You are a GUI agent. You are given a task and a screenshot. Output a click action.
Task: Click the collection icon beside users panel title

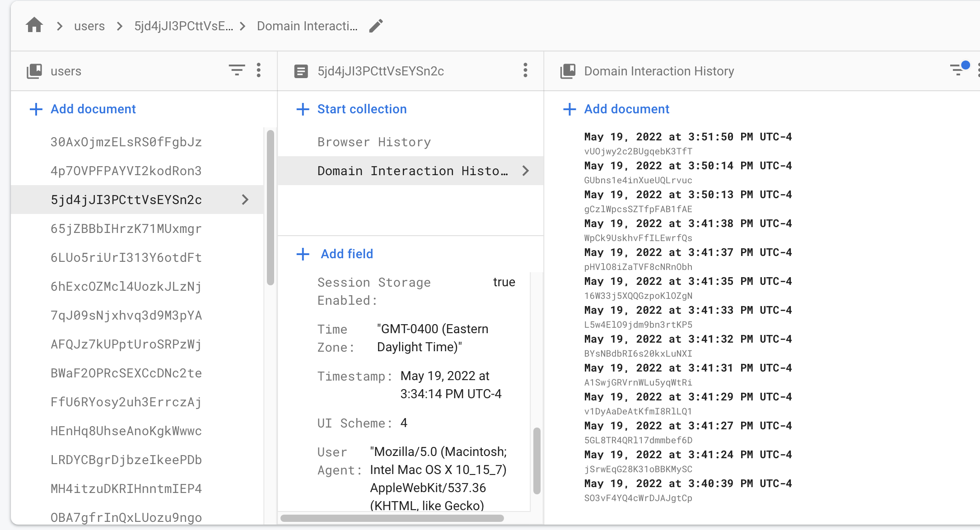[x=34, y=71]
